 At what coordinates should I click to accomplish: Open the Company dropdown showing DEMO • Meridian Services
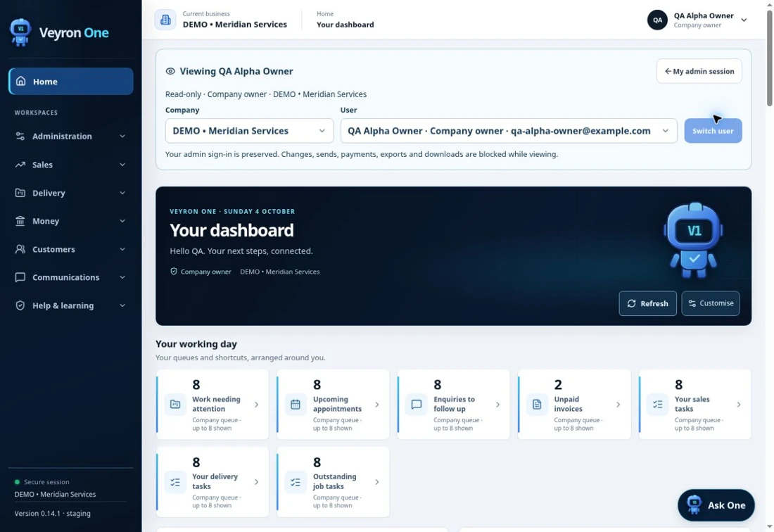249,131
